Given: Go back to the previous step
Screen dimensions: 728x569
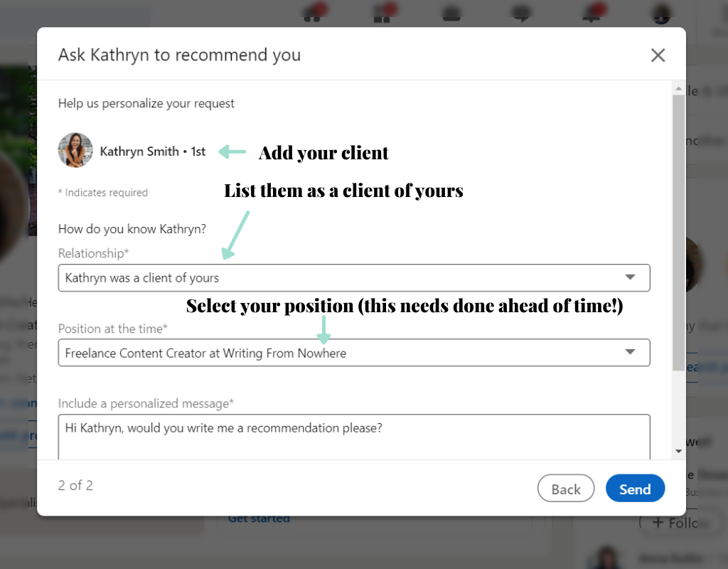Looking at the screenshot, I should (565, 488).
